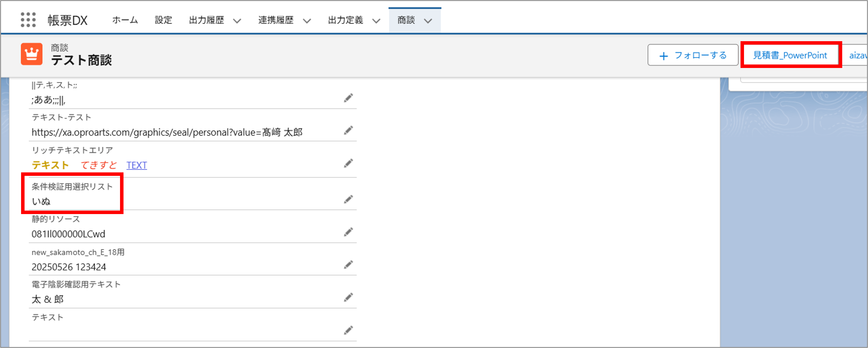Screen dimensions: 868x348
Task: Open 連携履歴 dropdown arrow
Action: (x=307, y=21)
